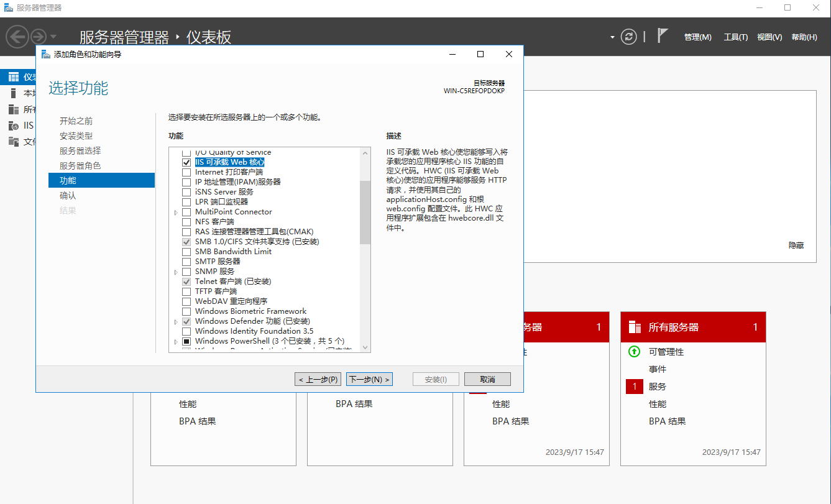831x504 pixels.
Task: Refresh the Server Manager dashboard
Action: click(x=629, y=37)
